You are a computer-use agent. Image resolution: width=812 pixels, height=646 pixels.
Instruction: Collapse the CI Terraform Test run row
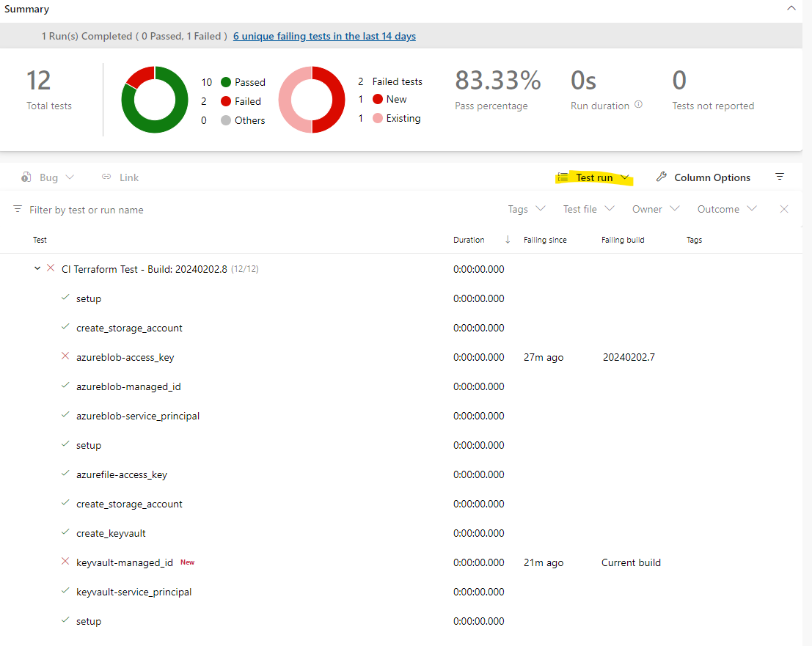click(x=37, y=268)
